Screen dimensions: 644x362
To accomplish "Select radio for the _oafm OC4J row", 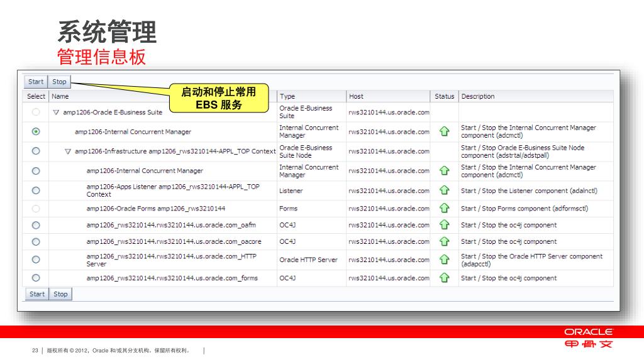I will click(36, 226).
